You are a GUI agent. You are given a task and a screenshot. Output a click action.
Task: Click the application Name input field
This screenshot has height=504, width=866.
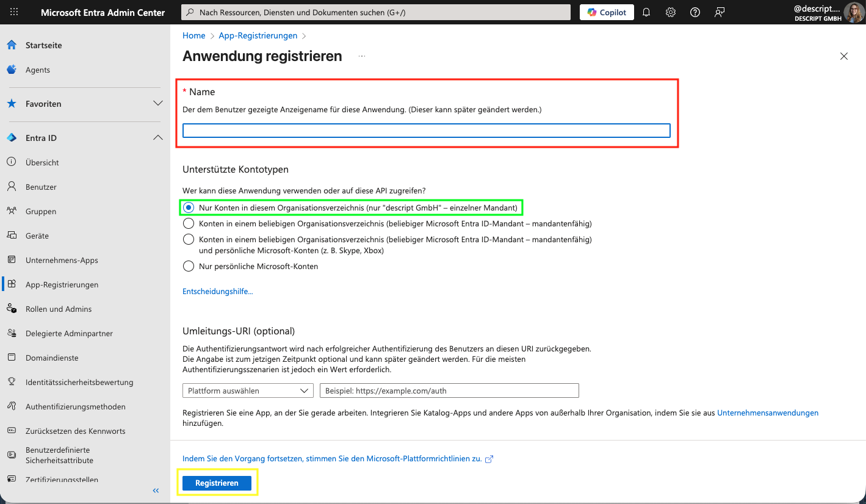click(426, 130)
